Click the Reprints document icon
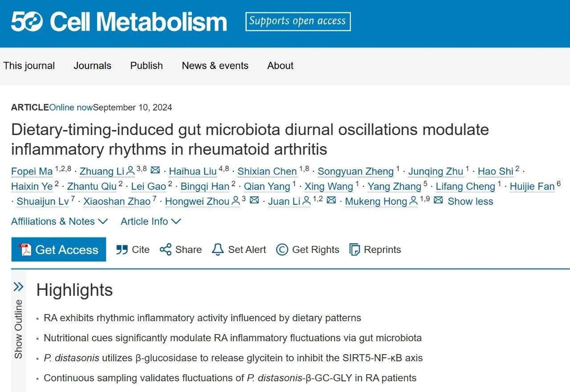This screenshot has width=570, height=392. (354, 249)
